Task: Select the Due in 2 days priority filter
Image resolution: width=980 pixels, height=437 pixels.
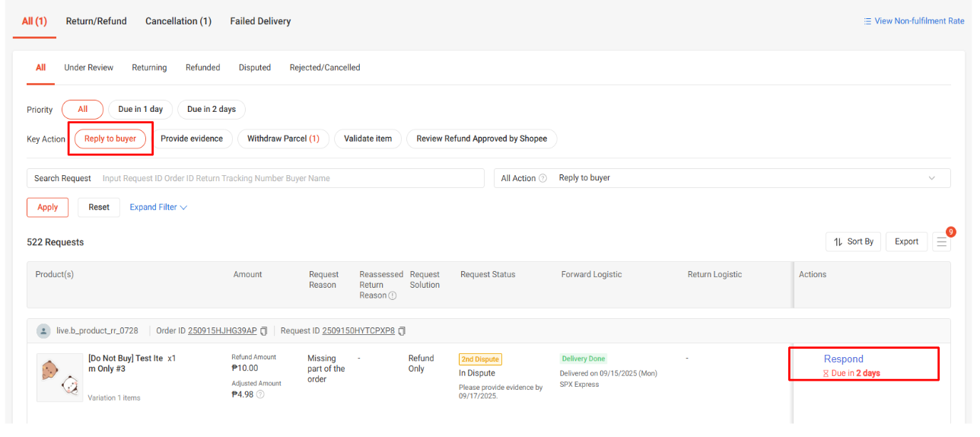Action: pyautogui.click(x=212, y=110)
